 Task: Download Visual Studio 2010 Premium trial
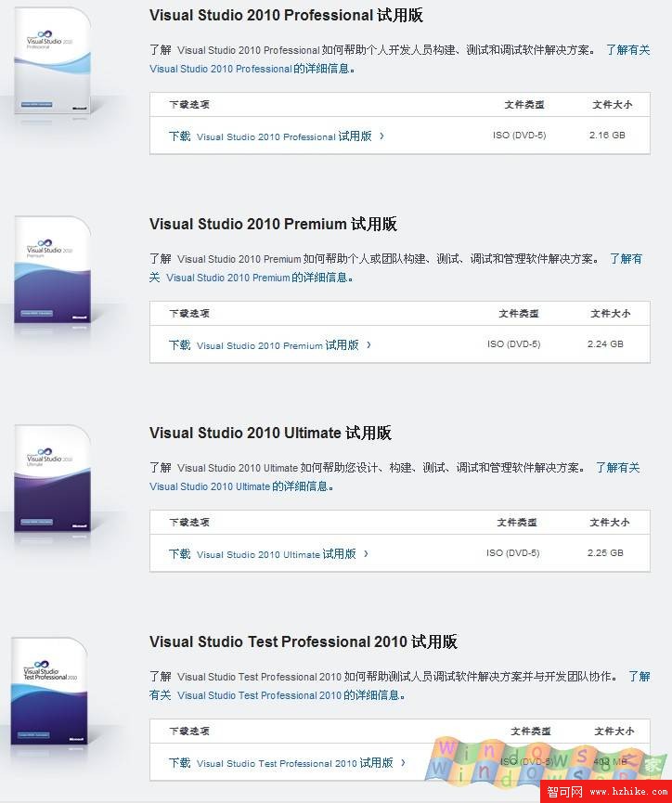(x=264, y=345)
